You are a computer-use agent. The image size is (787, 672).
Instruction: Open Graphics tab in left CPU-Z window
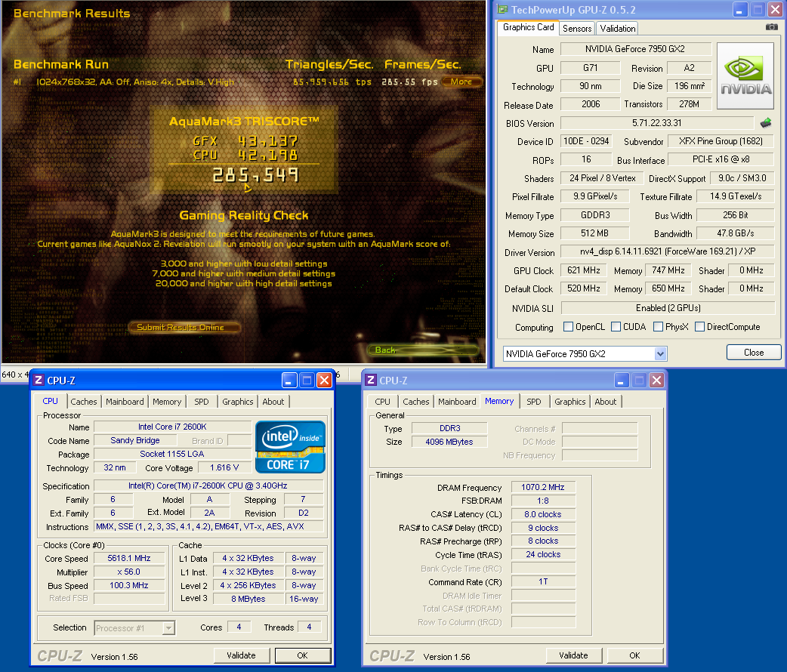(x=237, y=402)
